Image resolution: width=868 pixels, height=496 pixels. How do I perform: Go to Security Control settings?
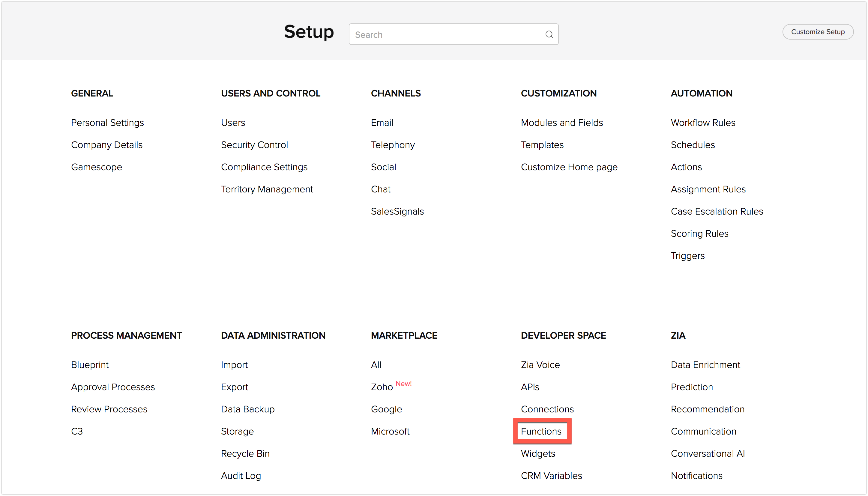(x=254, y=145)
